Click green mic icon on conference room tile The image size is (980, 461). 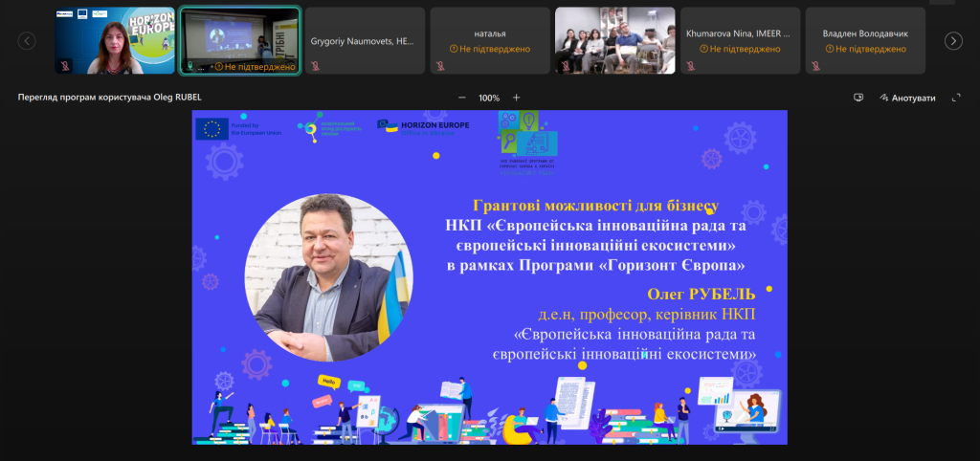(x=190, y=66)
